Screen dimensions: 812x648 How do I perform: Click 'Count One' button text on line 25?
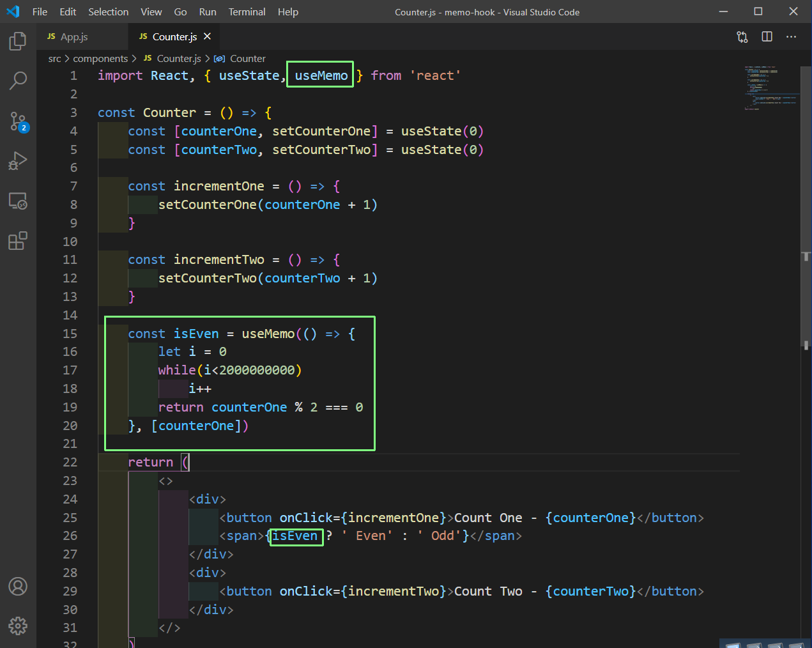pyautogui.click(x=488, y=518)
